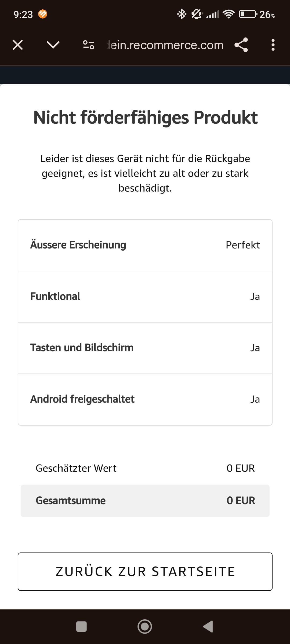Select the Äussere Erscheinung row
Viewport: 290px width, 644px height.
point(145,245)
